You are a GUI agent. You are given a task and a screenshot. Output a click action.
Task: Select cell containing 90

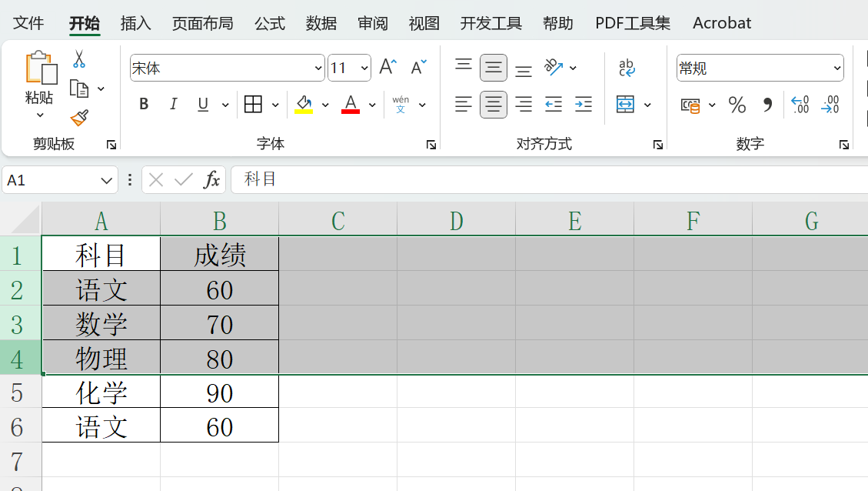[x=220, y=392]
